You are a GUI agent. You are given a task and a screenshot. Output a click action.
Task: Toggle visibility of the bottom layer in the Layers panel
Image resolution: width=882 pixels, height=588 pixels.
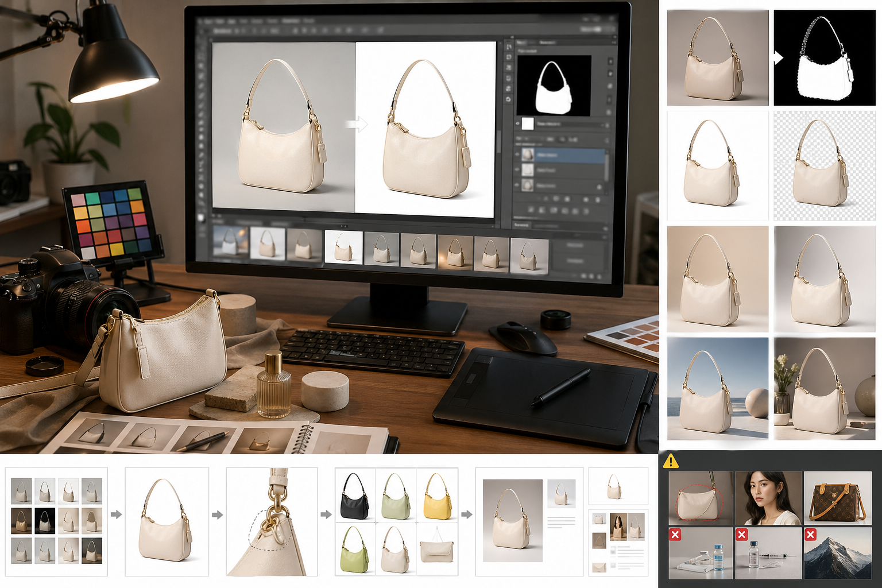pyautogui.click(x=517, y=185)
